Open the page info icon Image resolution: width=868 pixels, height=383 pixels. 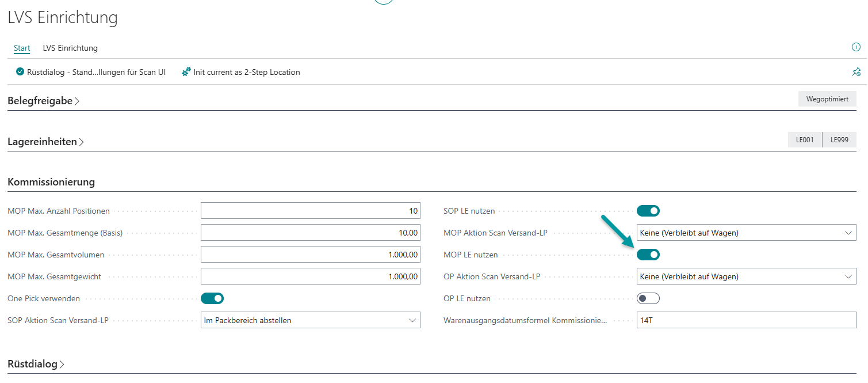[856, 47]
